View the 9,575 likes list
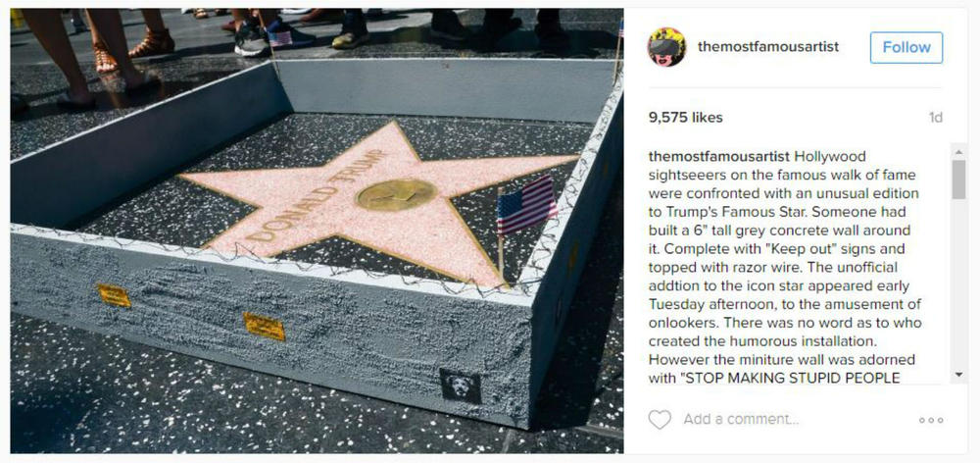The image size is (980, 463). click(x=686, y=118)
